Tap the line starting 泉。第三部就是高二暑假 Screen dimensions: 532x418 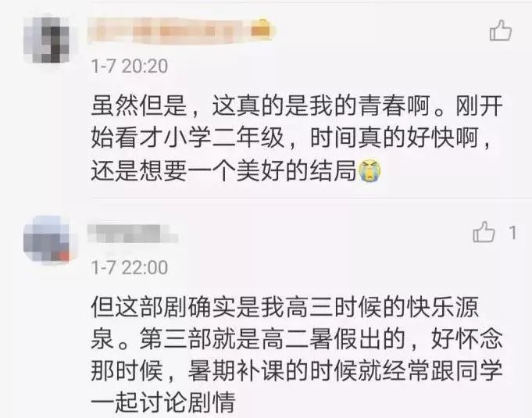(x=297, y=339)
